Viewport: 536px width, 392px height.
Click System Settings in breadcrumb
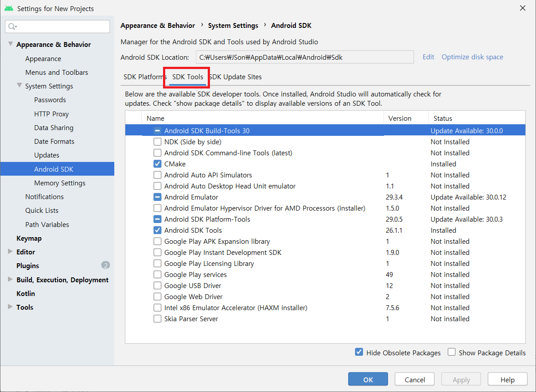click(233, 26)
